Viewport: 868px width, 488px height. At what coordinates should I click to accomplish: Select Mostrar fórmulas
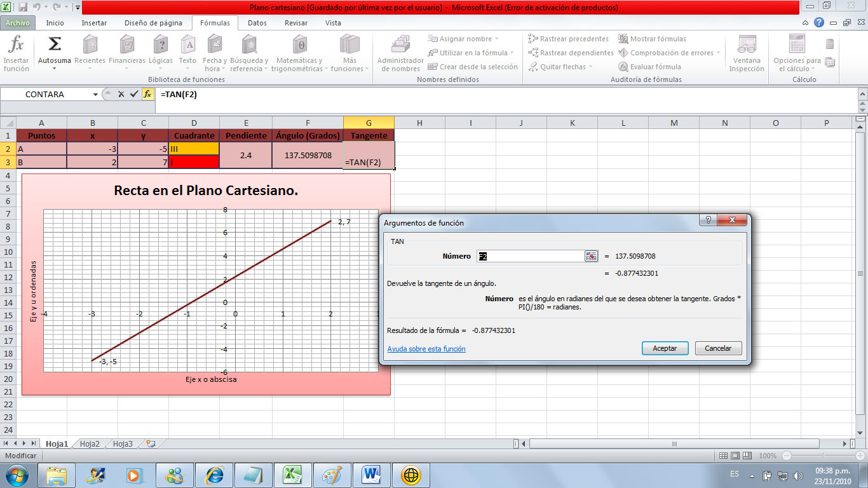tap(658, 38)
